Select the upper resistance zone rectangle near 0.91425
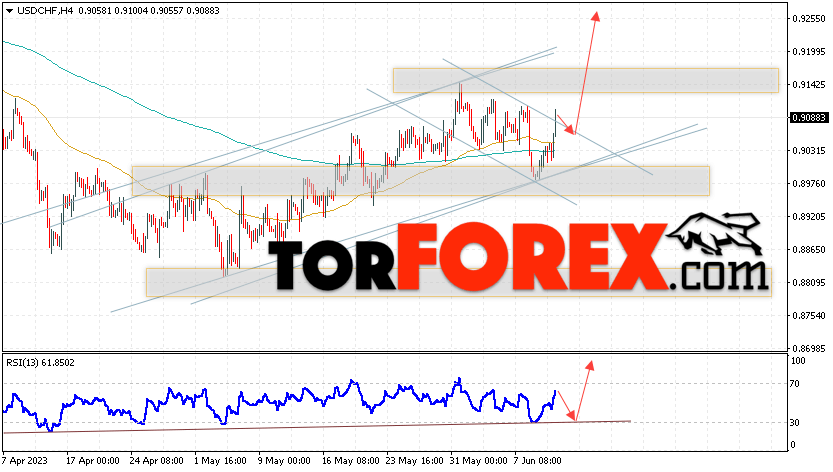Viewport: 833px width, 472px height. (585, 80)
